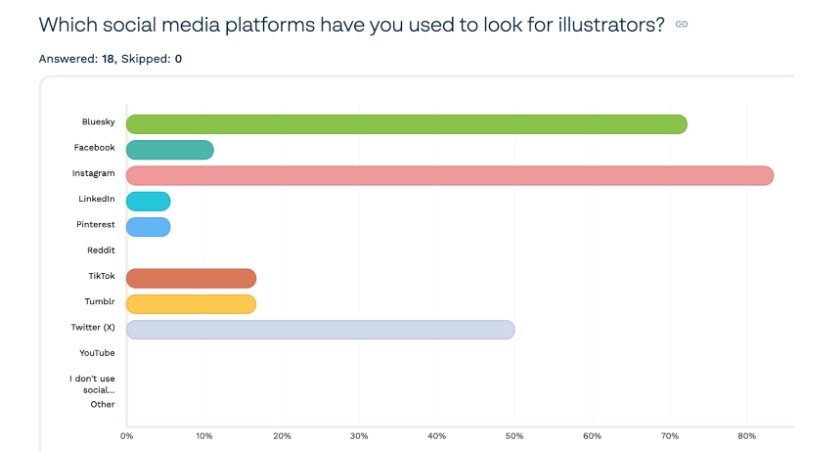
Task: Select the orange-red TikTok bar
Action: [x=191, y=278]
